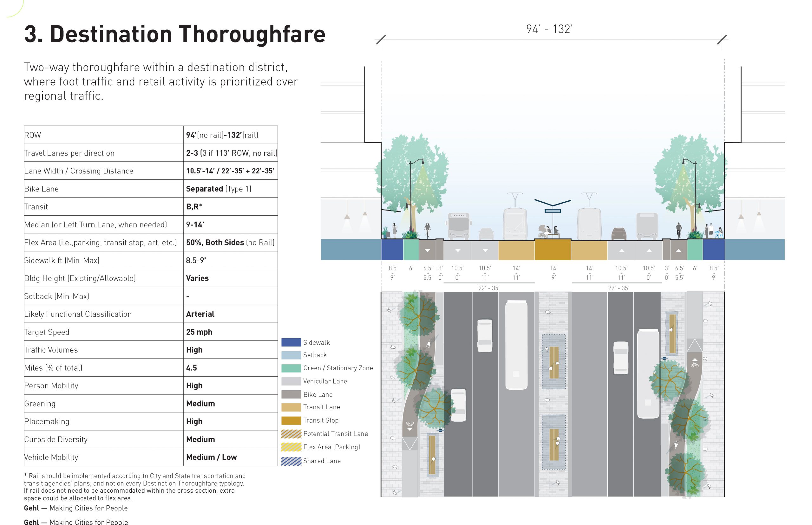Click the bicycle symbol in right plan bike lane
Screen dimensions: 812x525
coord(695,365)
